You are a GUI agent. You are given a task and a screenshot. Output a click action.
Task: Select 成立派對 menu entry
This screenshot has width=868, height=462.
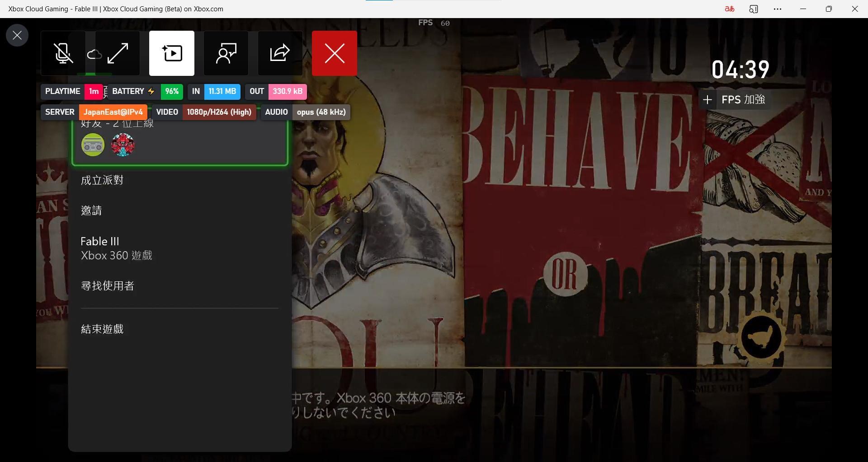(x=180, y=180)
